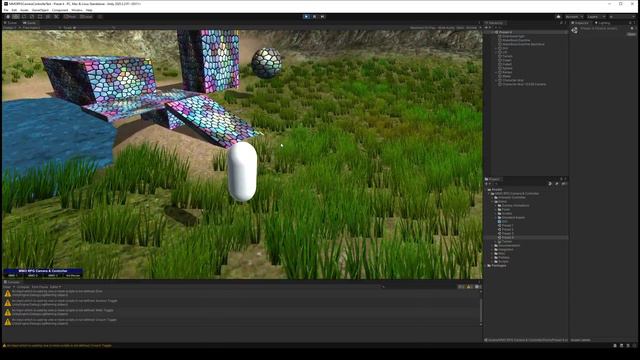The height and width of the screenshot is (360, 640).
Task: Select the Transform tool in toolbar
Action: click(x=48, y=17)
